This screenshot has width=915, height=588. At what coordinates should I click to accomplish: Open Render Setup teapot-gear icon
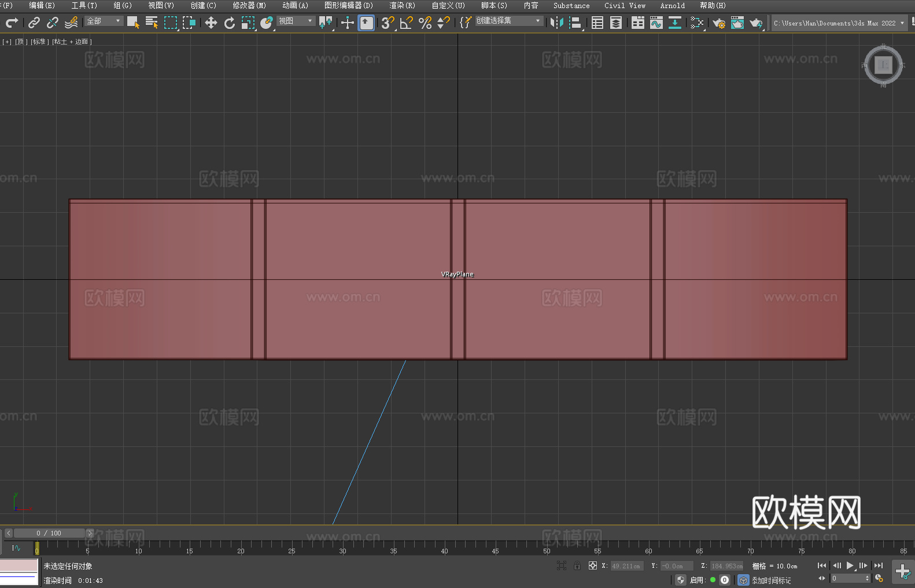click(x=719, y=23)
